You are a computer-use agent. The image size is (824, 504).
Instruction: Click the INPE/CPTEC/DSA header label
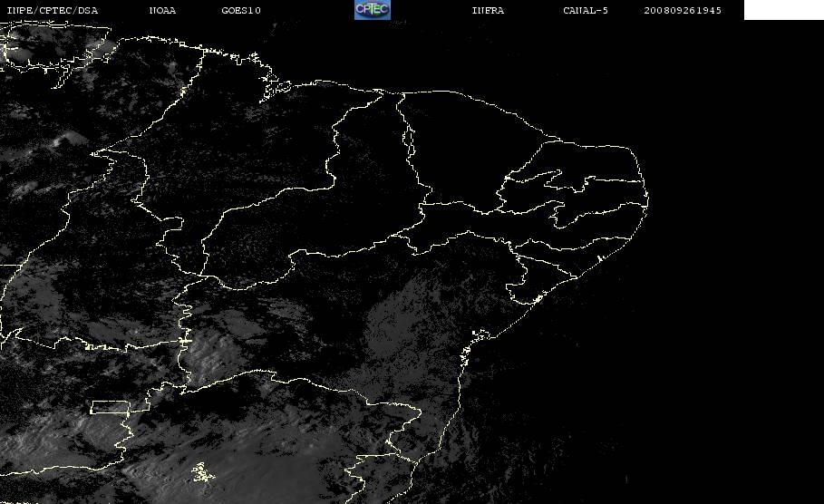(x=52, y=10)
